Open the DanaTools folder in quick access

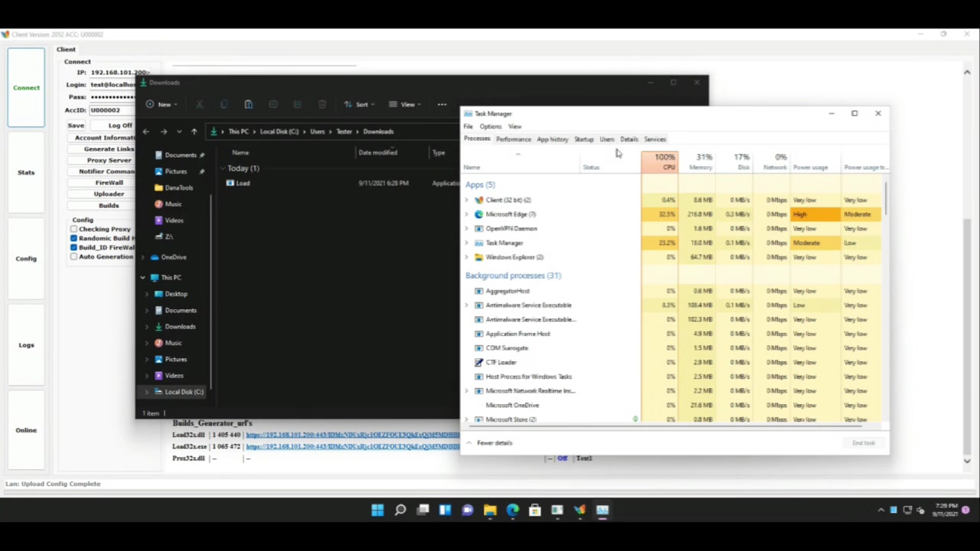[179, 187]
